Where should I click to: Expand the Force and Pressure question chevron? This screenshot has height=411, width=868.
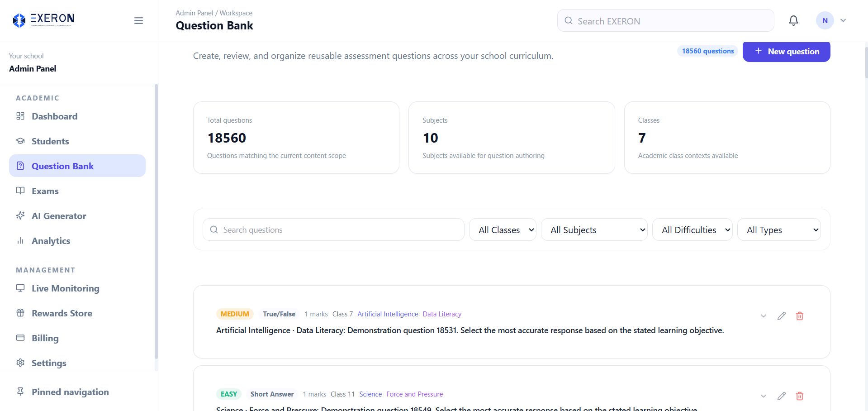[764, 396]
